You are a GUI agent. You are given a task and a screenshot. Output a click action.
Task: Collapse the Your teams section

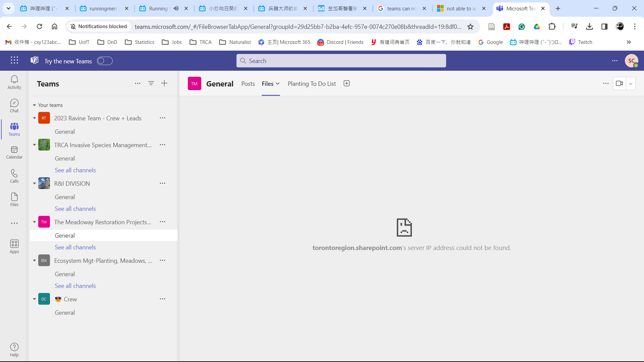[x=34, y=105]
